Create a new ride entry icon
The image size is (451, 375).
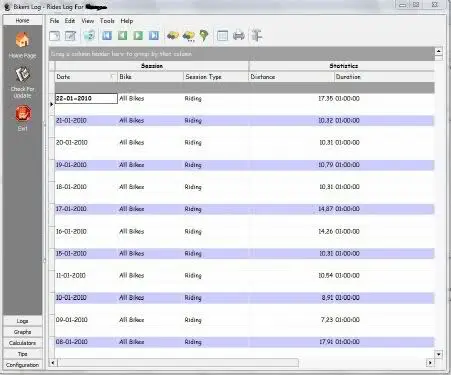tap(55, 36)
